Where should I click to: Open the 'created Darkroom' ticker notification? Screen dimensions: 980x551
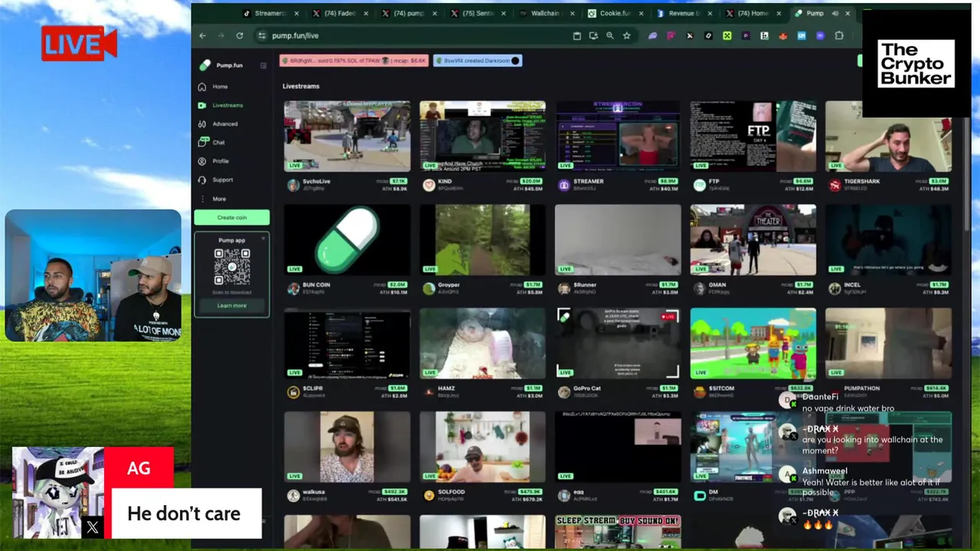pos(477,60)
